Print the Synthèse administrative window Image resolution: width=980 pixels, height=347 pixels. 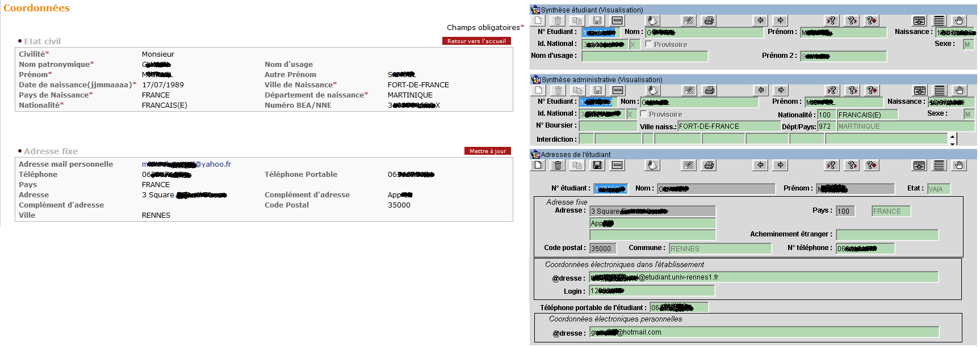tap(709, 90)
